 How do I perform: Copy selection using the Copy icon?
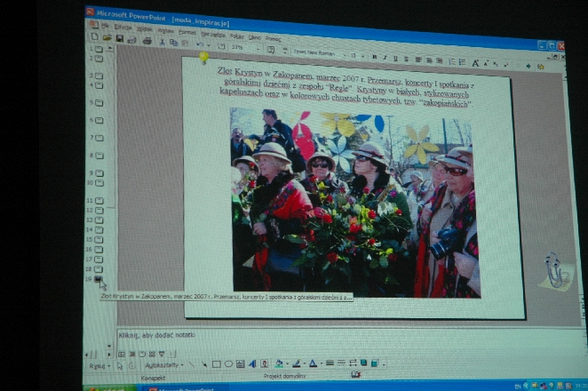173,43
